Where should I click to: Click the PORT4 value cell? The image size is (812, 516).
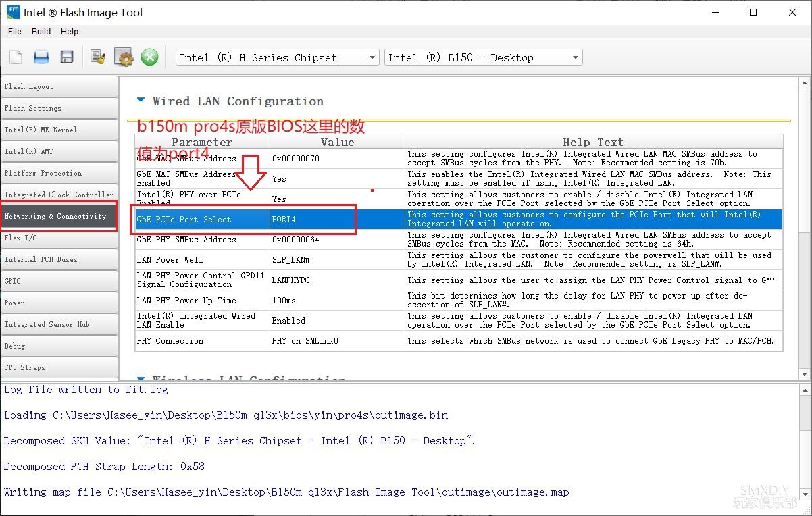[337, 220]
